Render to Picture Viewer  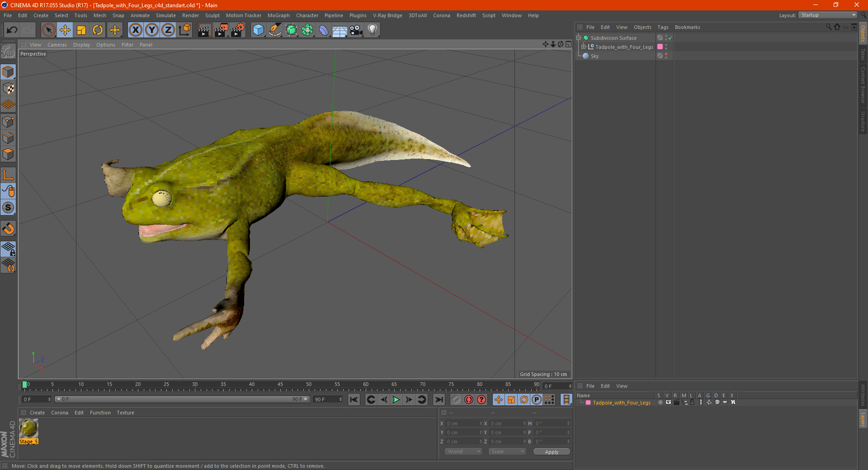[x=221, y=30]
